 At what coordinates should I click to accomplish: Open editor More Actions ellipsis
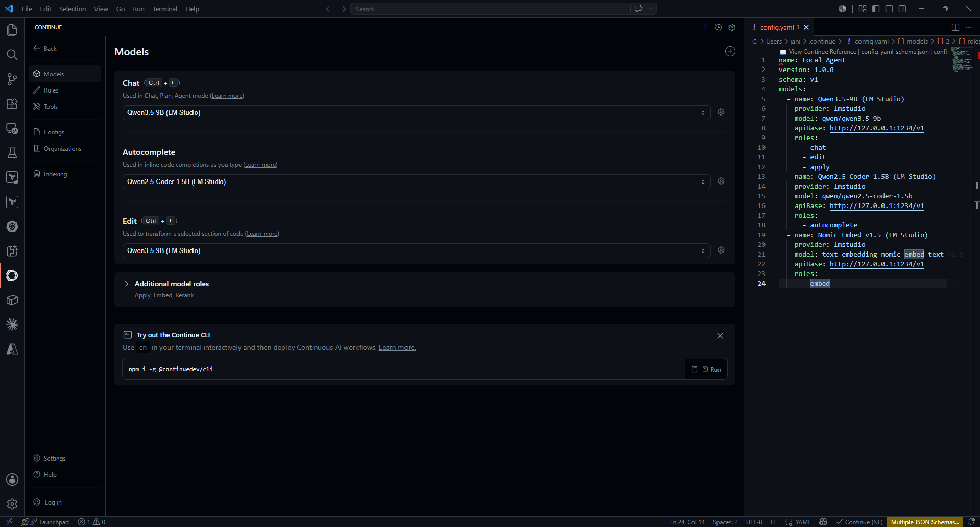click(x=969, y=27)
